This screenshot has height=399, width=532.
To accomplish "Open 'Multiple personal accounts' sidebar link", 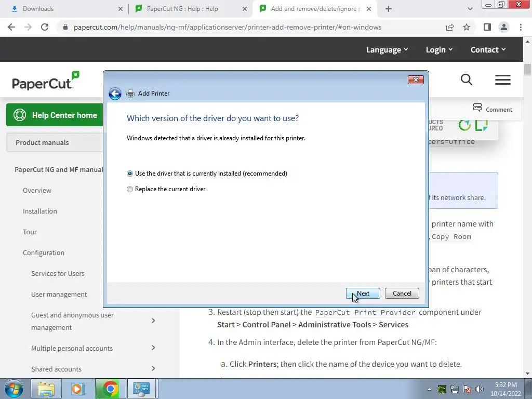I will coord(72,348).
